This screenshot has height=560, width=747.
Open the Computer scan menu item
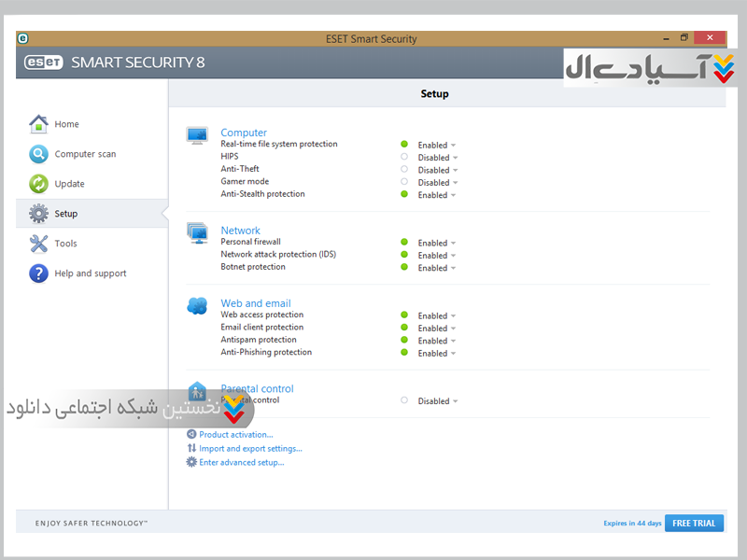pyautogui.click(x=85, y=154)
